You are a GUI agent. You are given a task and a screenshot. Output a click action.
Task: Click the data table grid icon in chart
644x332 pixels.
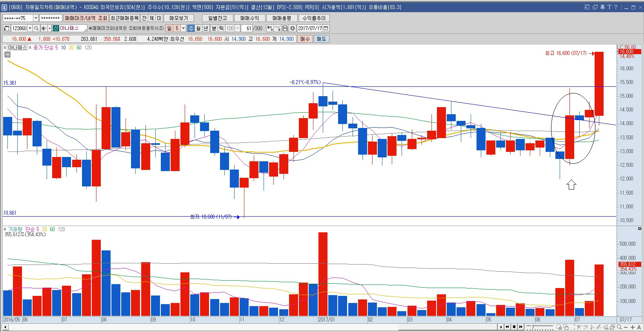[7, 55]
